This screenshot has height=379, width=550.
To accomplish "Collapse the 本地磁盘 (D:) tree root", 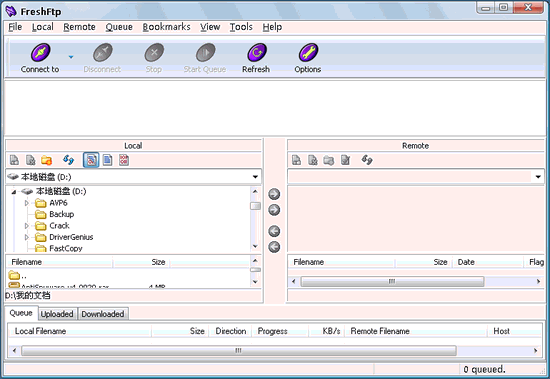I will (14, 192).
